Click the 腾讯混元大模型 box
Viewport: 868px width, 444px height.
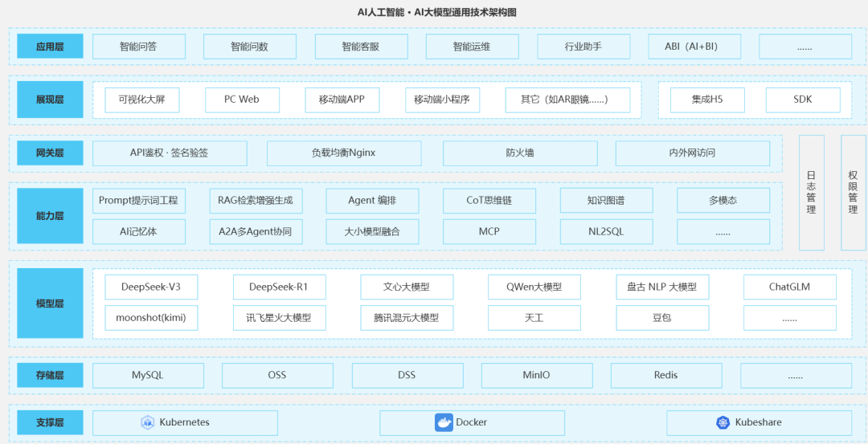(x=407, y=318)
